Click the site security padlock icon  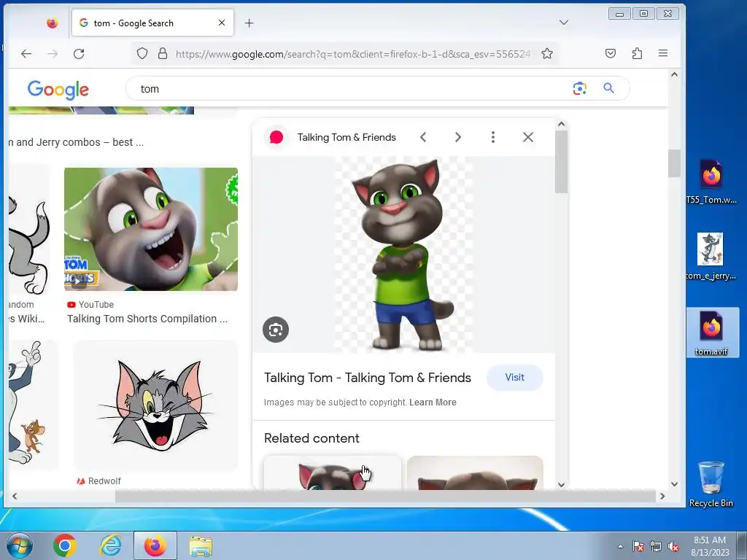tap(163, 53)
